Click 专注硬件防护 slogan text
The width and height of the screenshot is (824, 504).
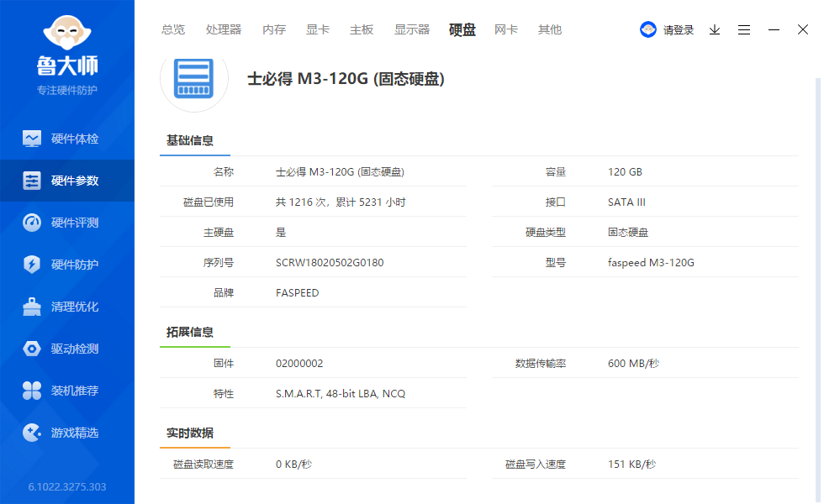click(66, 91)
